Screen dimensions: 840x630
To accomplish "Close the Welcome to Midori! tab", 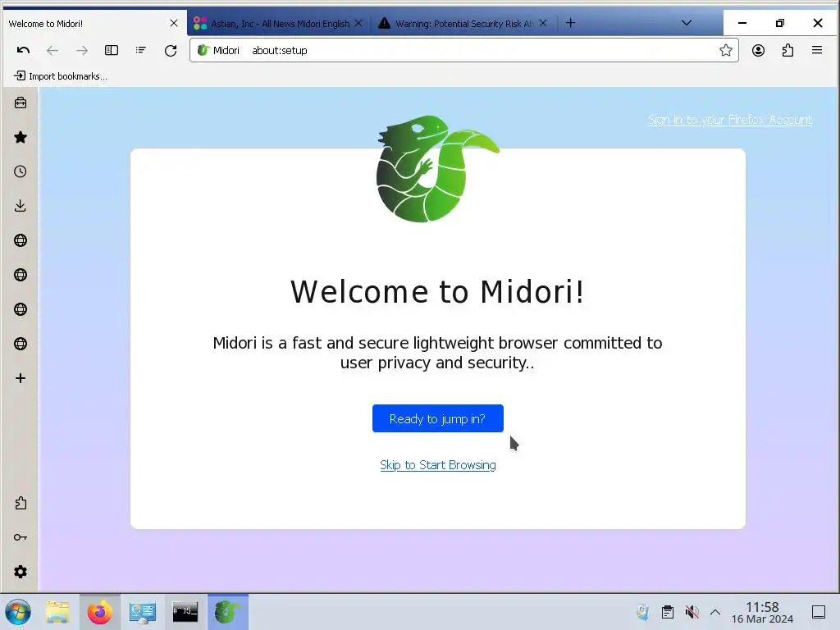I will [174, 23].
